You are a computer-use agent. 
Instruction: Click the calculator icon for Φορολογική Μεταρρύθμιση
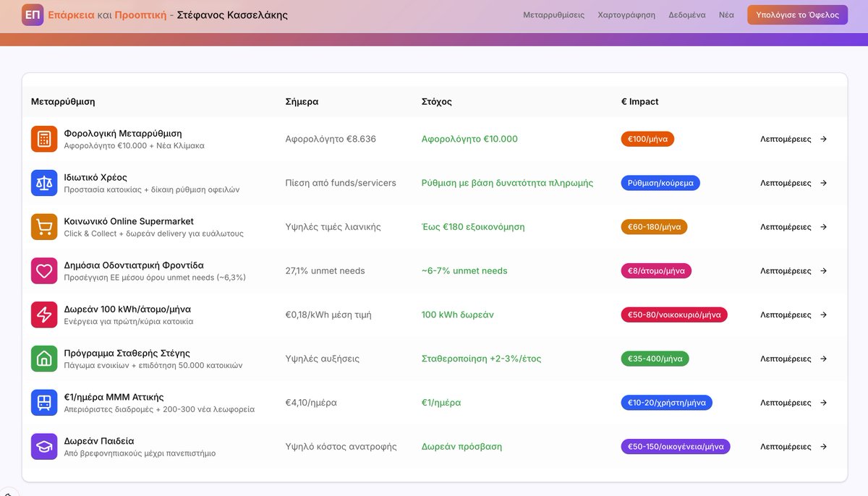(44, 139)
